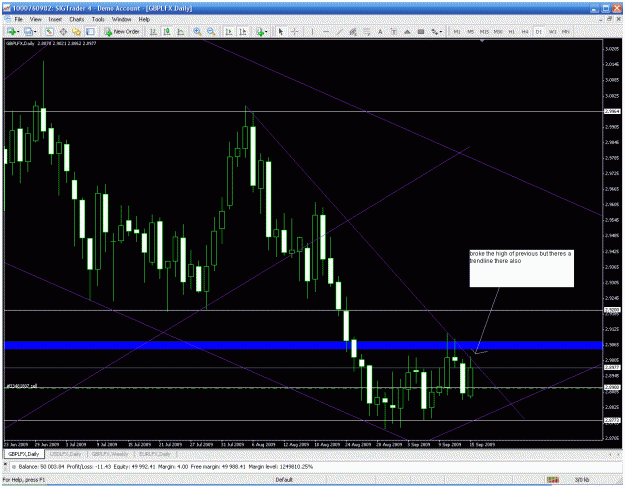This screenshot has height=486, width=625.
Task: Toggle the Data Window panel
Action: 63,31
